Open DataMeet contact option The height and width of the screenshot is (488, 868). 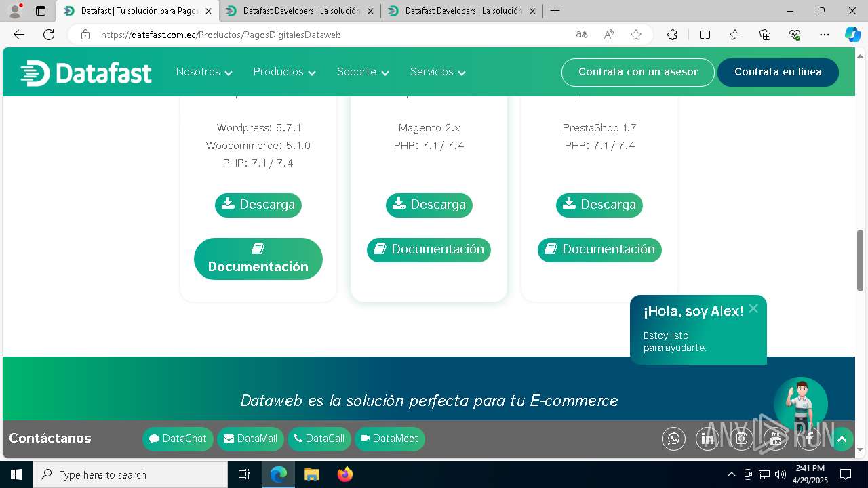point(390,439)
